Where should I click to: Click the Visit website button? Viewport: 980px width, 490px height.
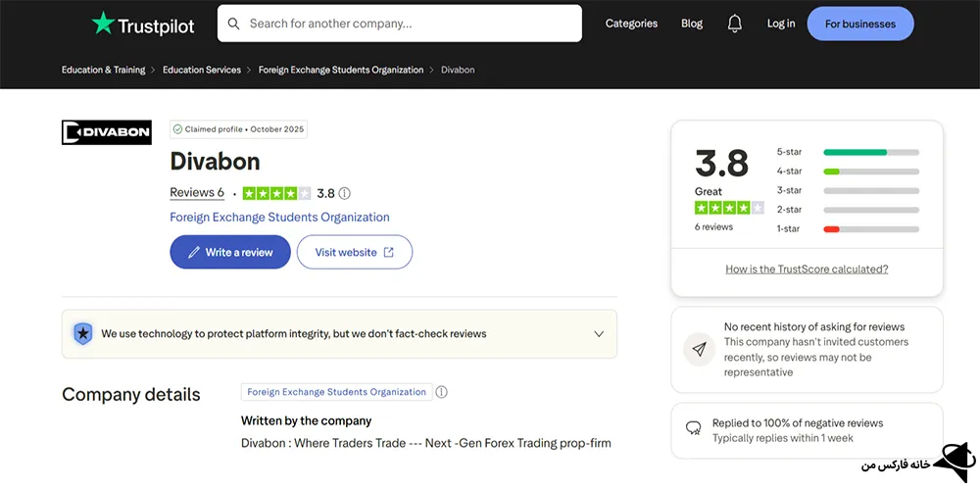355,253
